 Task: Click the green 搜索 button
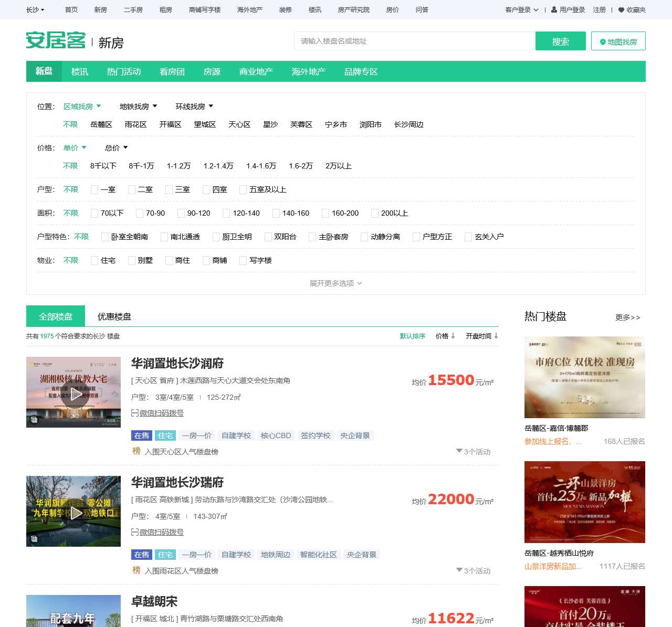click(561, 41)
